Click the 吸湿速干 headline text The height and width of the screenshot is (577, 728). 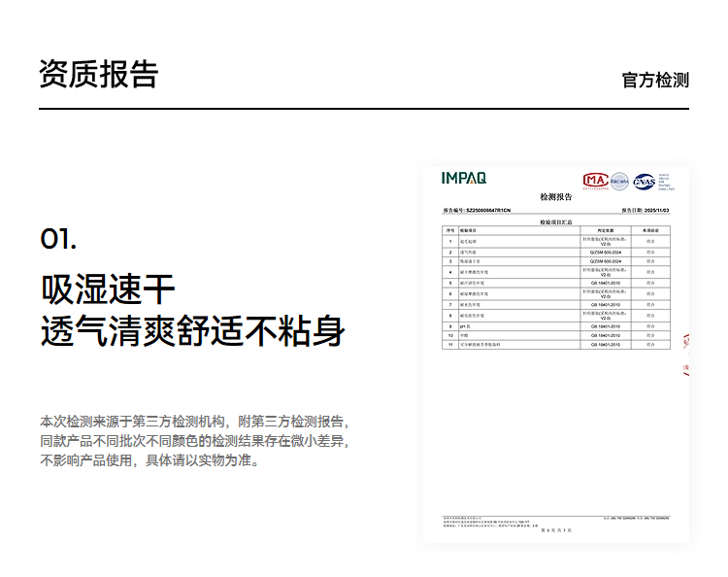(x=108, y=288)
